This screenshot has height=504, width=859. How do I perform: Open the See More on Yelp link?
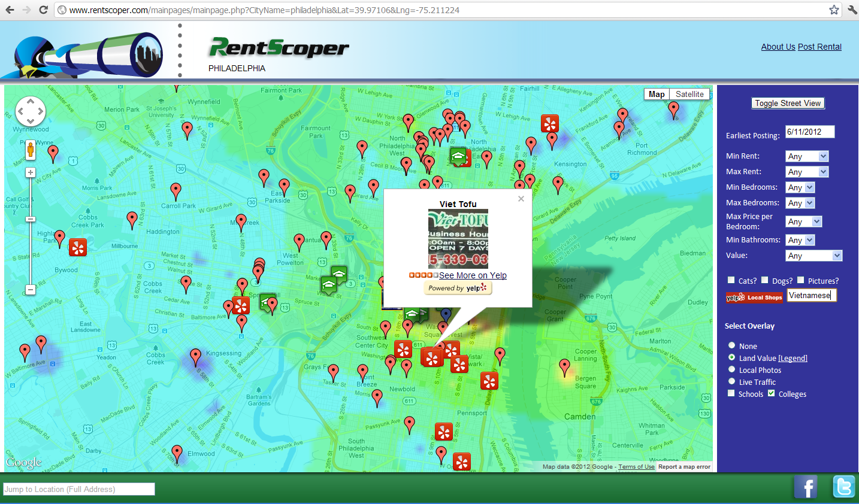point(473,275)
